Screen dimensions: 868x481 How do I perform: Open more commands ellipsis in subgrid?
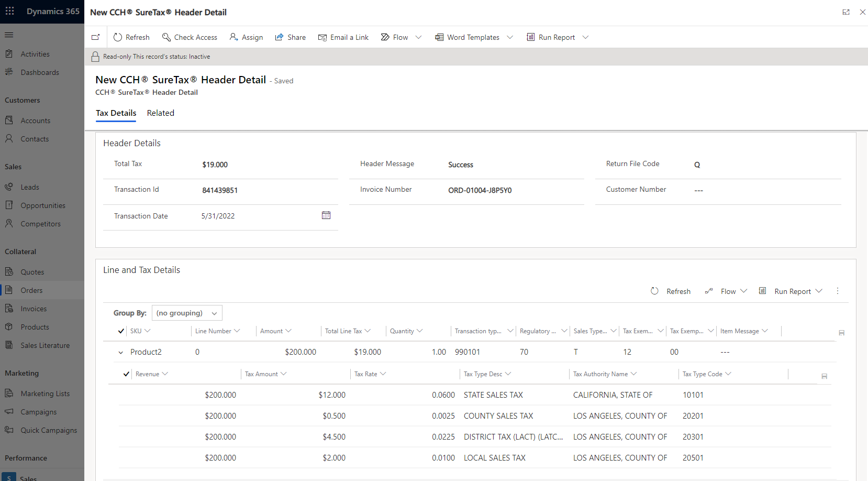[838, 291]
